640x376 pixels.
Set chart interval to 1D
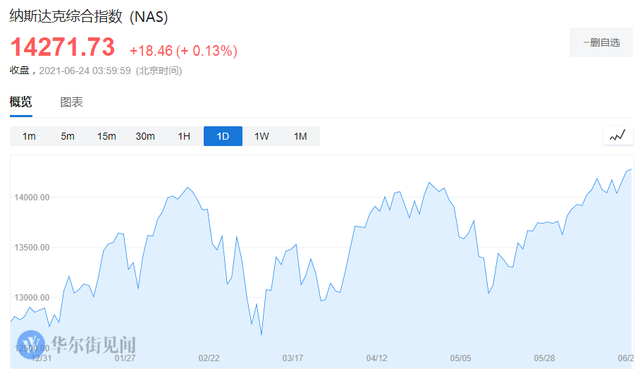pyautogui.click(x=223, y=136)
